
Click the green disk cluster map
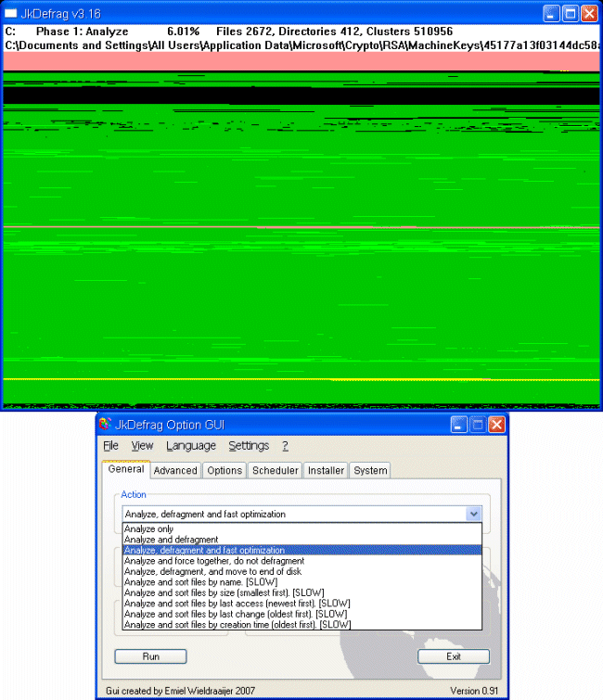(301, 230)
